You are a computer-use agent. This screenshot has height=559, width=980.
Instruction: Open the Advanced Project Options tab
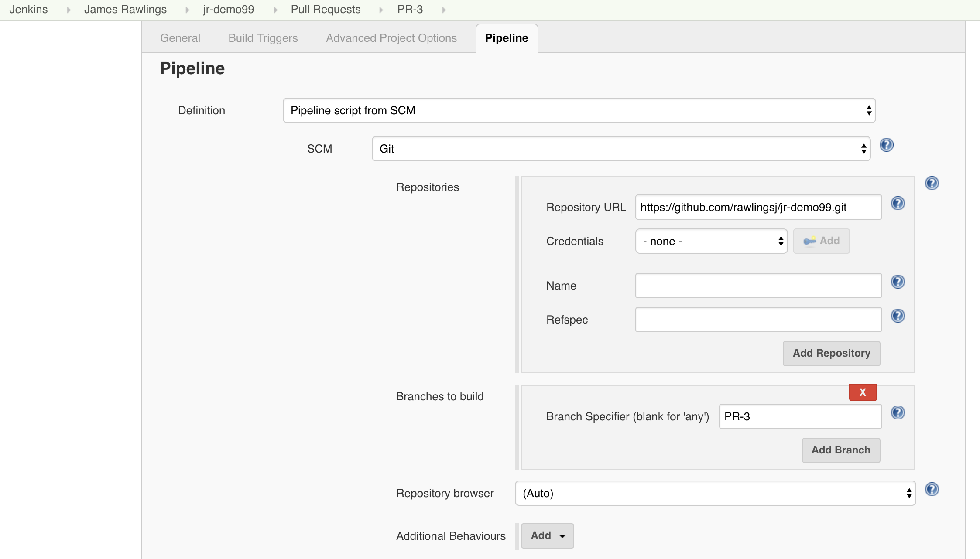[391, 38]
